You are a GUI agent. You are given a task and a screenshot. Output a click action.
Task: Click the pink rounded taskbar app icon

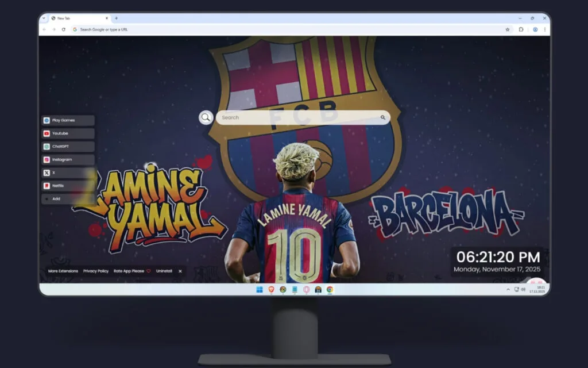307,290
